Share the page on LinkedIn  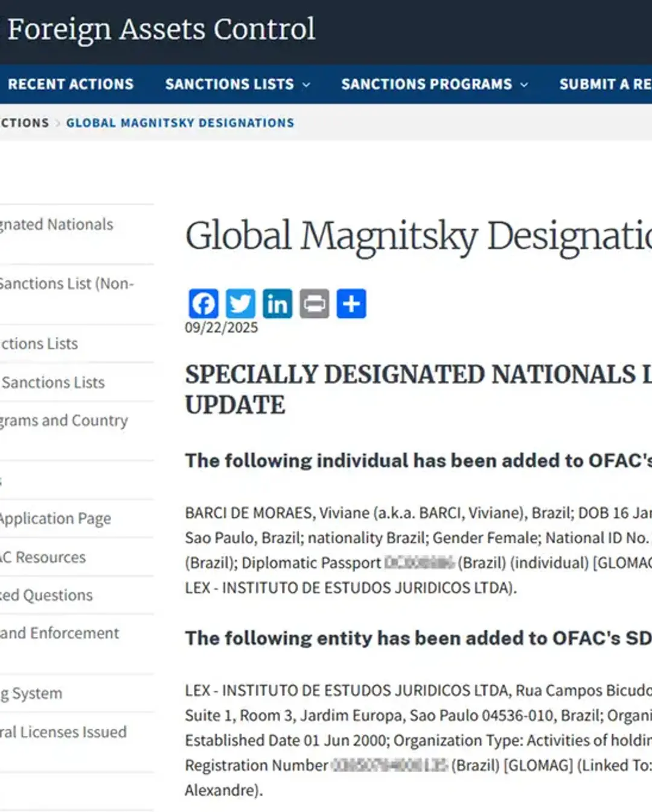[278, 304]
